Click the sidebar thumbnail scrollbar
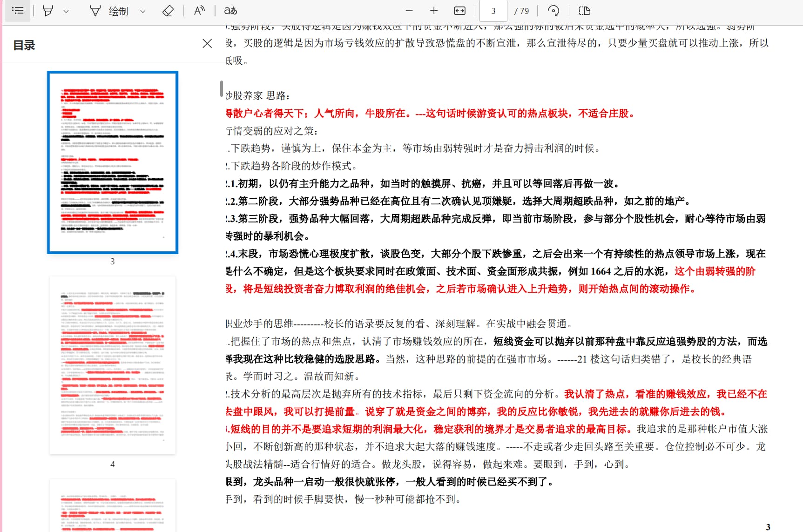Viewport: 803px width, 532px height. [222, 88]
